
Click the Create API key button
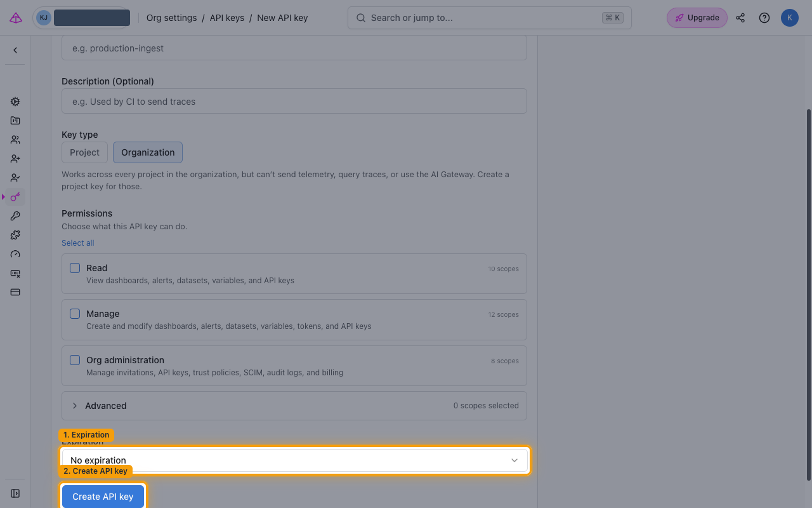pyautogui.click(x=103, y=497)
